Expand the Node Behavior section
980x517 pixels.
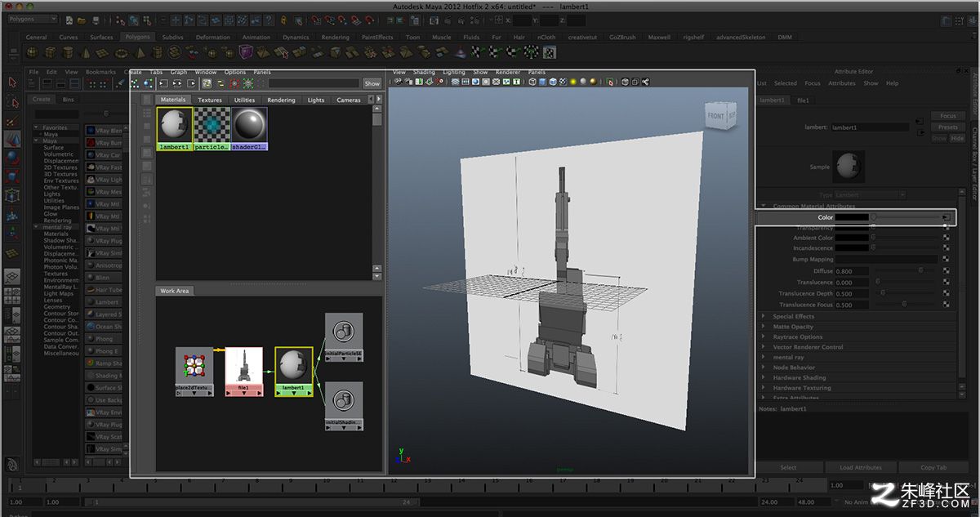click(x=764, y=368)
